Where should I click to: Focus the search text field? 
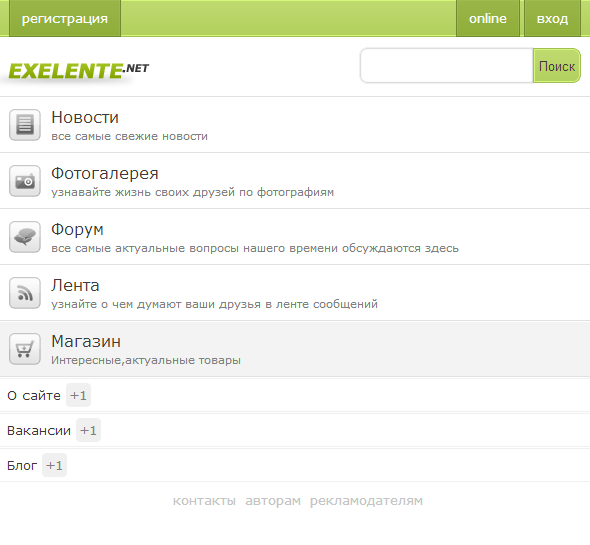[447, 66]
